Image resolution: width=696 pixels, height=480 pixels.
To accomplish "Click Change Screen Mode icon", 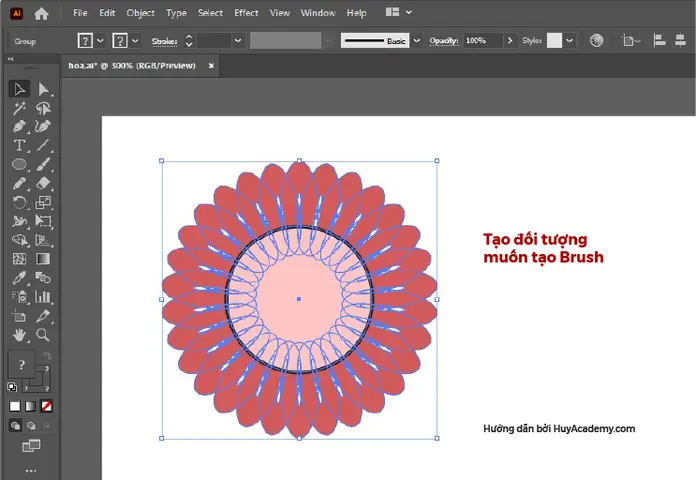I will click(x=31, y=446).
